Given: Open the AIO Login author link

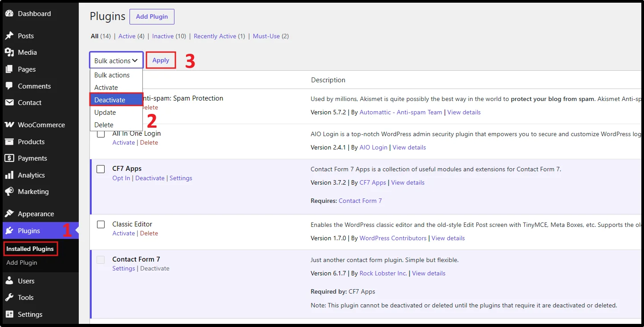Looking at the screenshot, I should point(373,148).
